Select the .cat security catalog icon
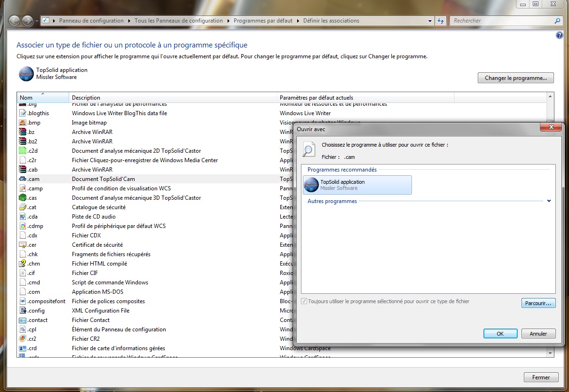This screenshot has height=392, width=569. click(x=22, y=207)
